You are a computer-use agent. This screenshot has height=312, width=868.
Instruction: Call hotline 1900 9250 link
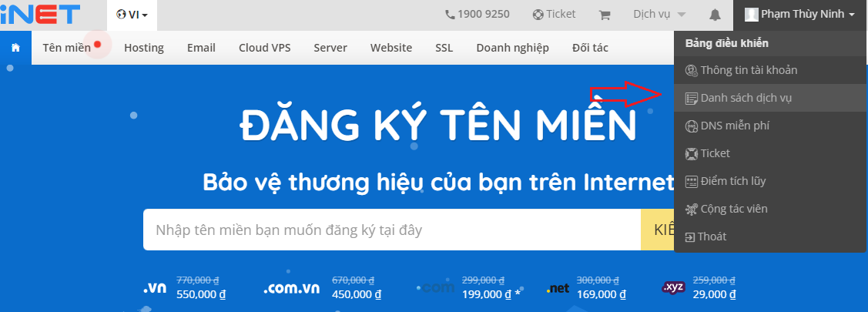point(478,15)
